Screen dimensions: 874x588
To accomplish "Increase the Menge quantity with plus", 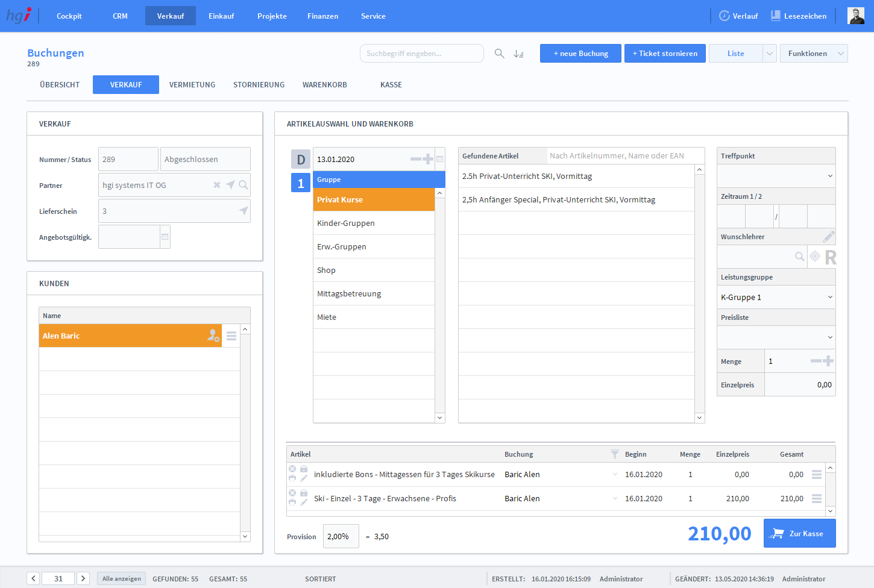I will [x=829, y=361].
